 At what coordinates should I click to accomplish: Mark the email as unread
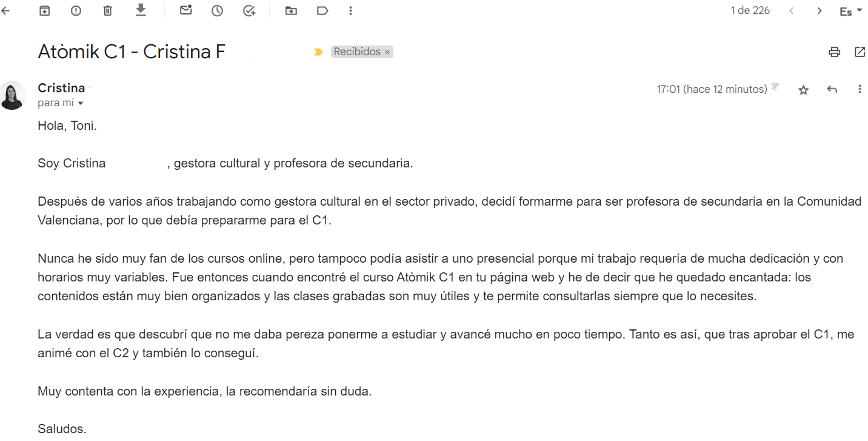coord(186,10)
